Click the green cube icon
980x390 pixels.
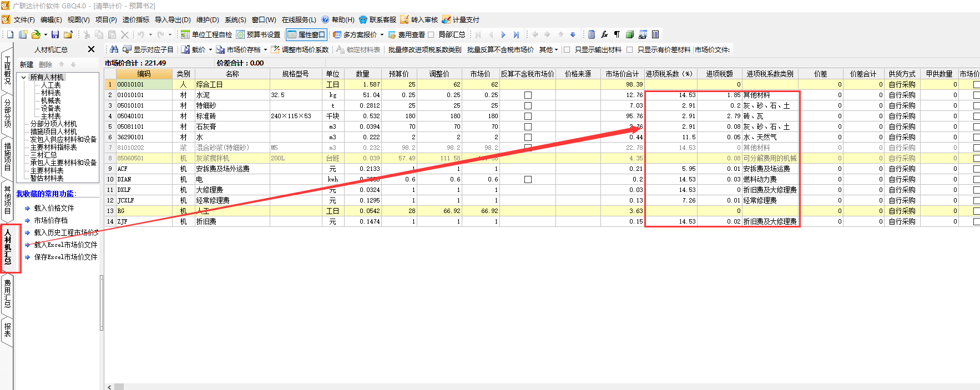[x=630, y=34]
